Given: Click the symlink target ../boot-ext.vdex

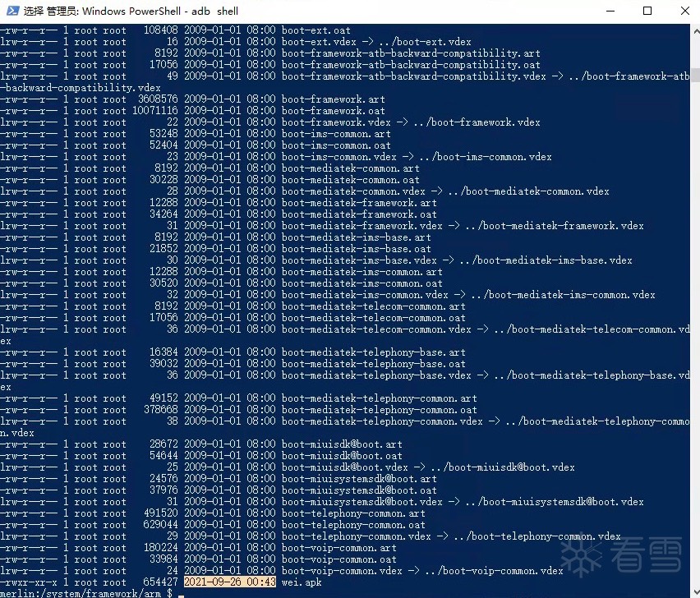Looking at the screenshot, I should 425,42.
